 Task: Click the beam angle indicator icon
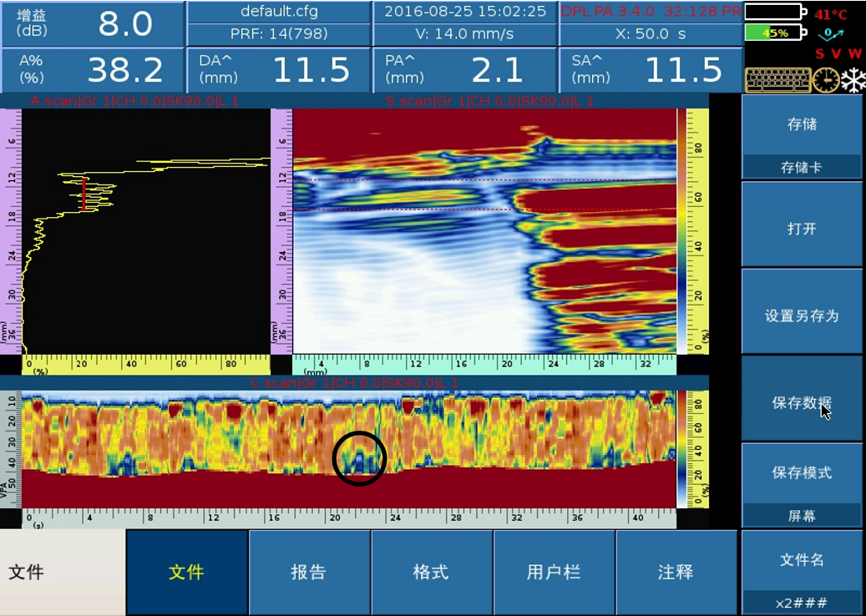[x=833, y=33]
